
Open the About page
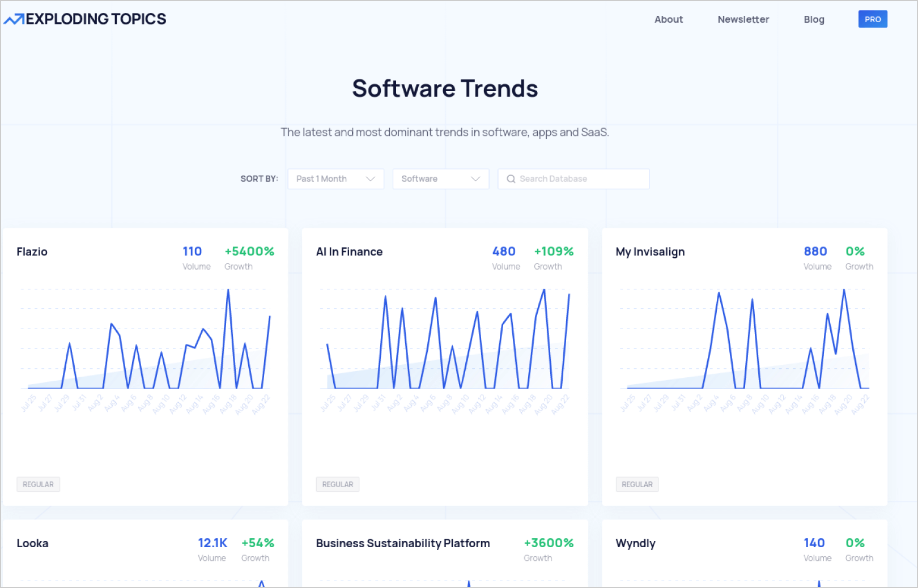[668, 19]
